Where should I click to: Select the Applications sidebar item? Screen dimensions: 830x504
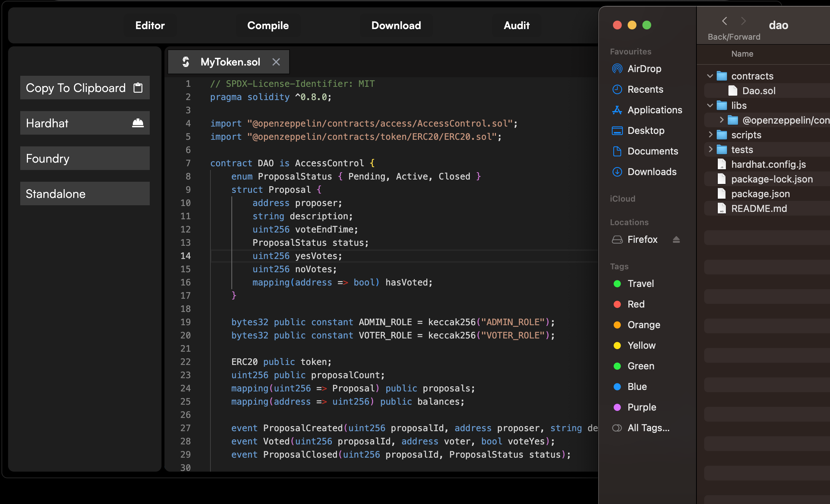[655, 110]
